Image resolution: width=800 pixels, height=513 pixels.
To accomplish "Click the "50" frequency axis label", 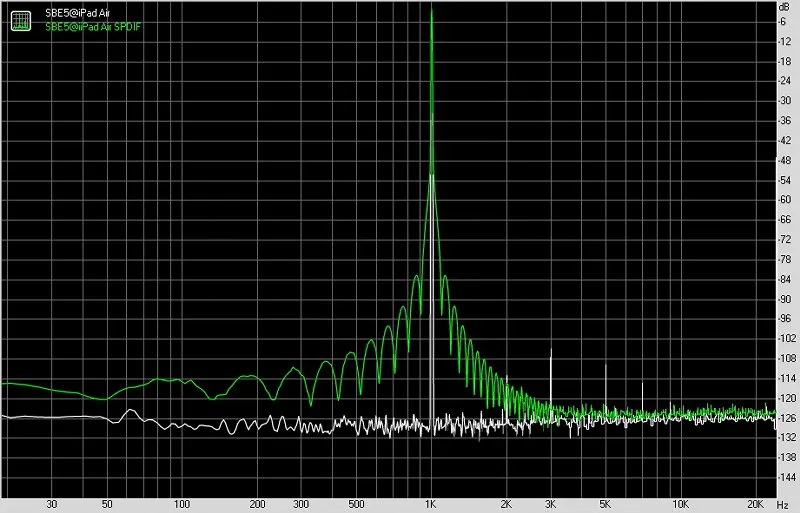I will (x=107, y=504).
